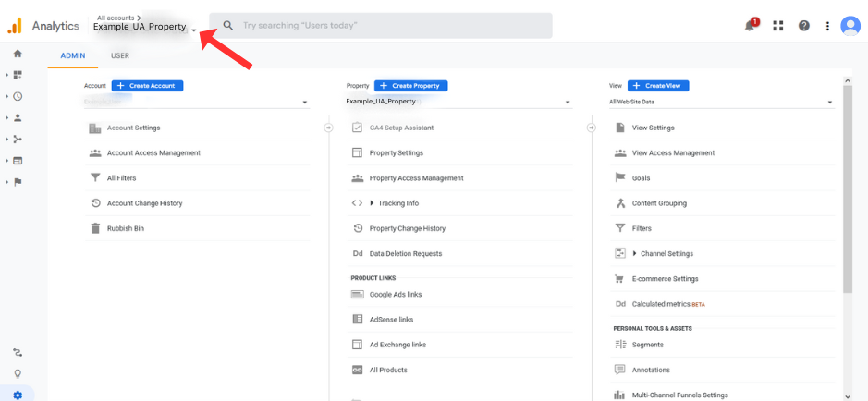Click the Create Property button
Screen dimensions: 868x401
tap(410, 86)
